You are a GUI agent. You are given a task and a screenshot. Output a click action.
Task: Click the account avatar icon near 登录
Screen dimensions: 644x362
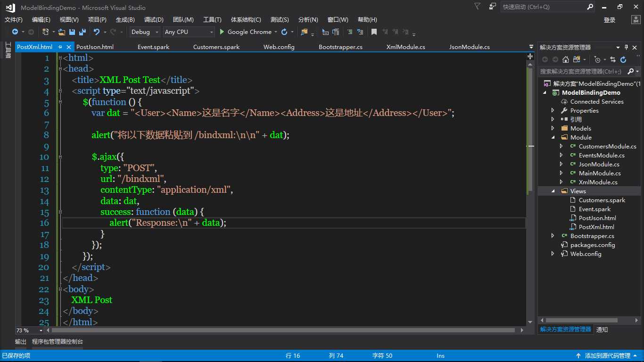(636, 20)
